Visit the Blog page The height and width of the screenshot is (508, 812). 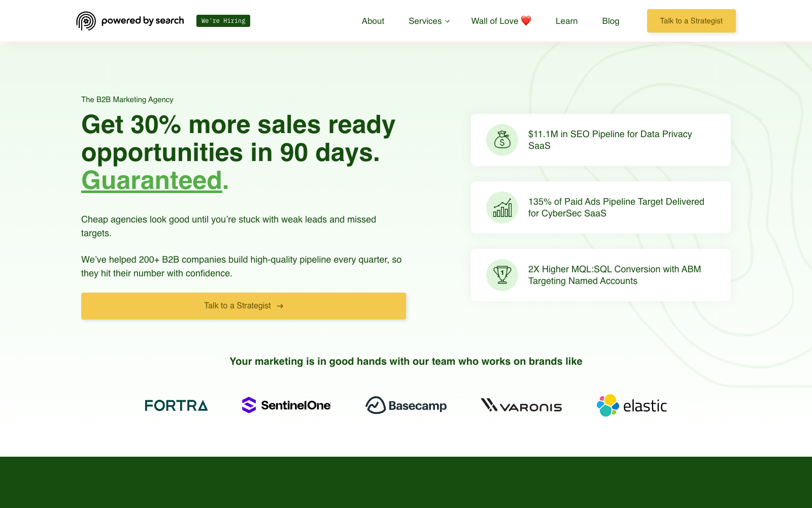[611, 21]
